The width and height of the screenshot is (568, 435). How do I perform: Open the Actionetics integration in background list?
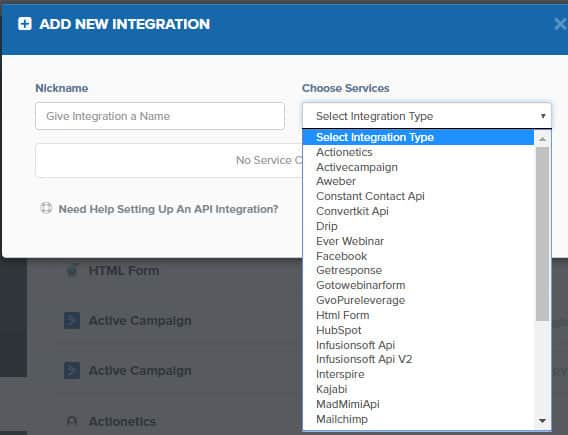(122, 421)
